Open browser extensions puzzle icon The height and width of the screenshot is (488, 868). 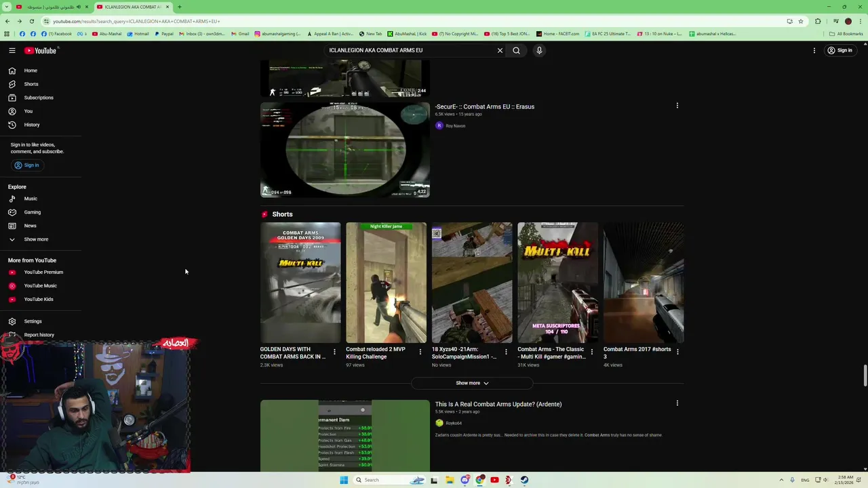click(818, 21)
